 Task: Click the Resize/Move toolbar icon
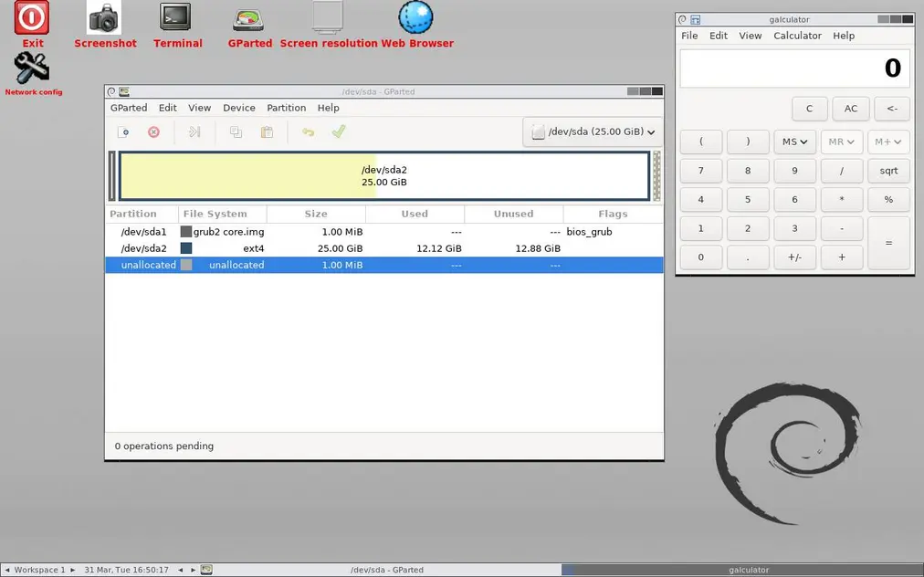click(194, 132)
